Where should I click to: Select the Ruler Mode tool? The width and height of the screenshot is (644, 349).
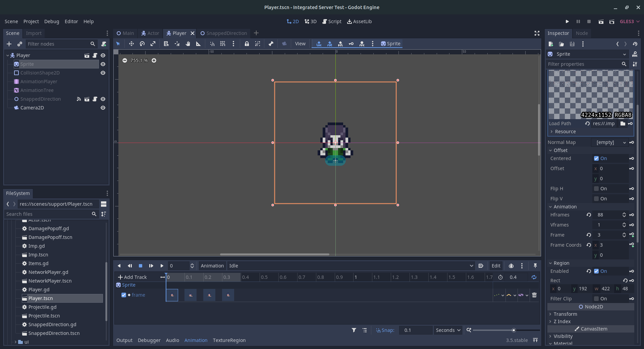(x=199, y=44)
